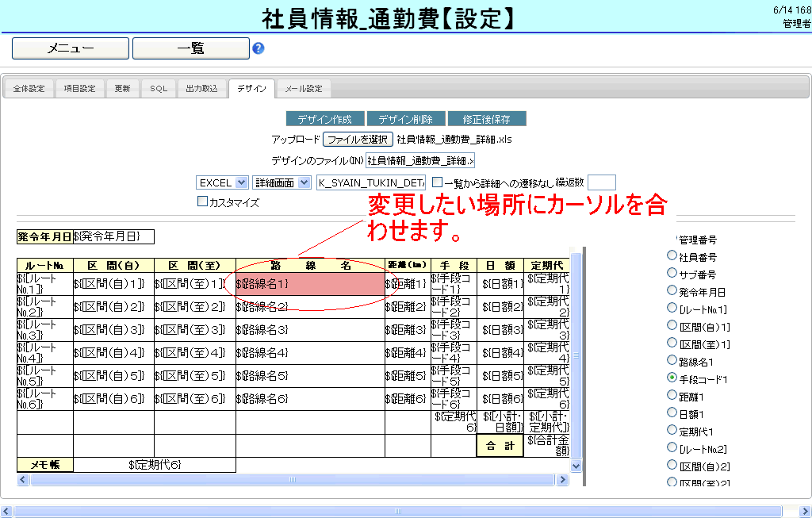Viewport: 812px width, 518px height.
Task: Click the 繰返数 input field
Action: click(x=601, y=183)
